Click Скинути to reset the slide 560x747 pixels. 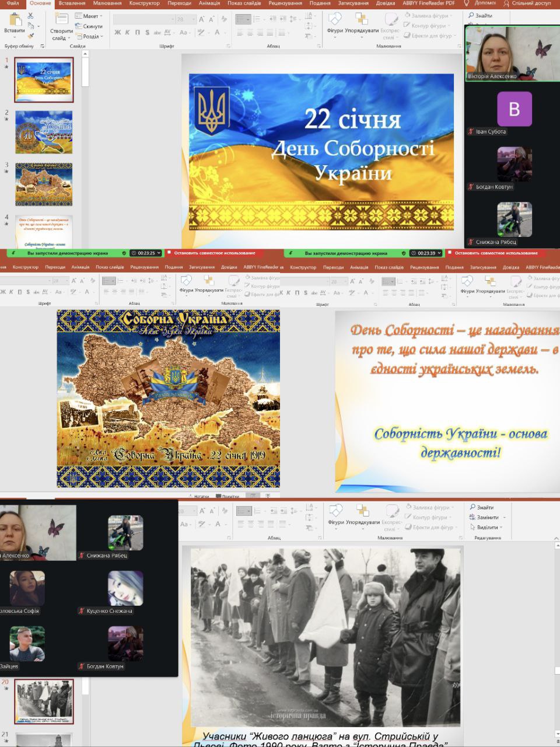[92, 26]
